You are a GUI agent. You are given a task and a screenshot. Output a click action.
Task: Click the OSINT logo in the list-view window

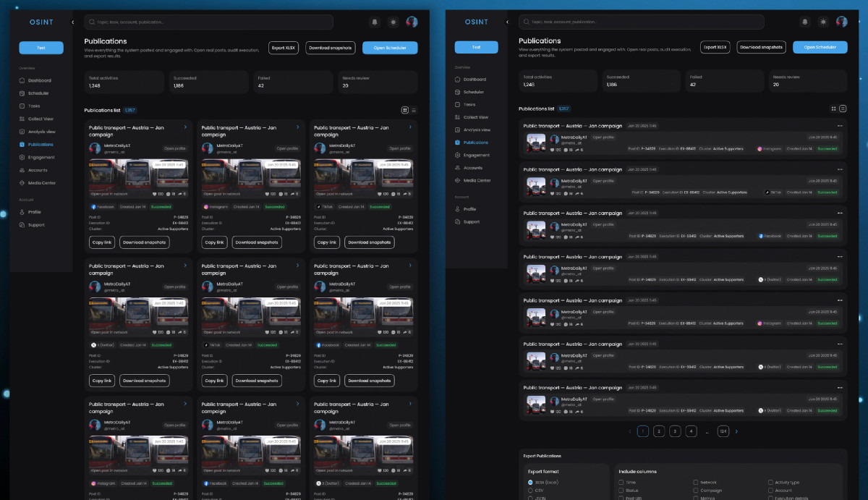pyautogui.click(x=477, y=22)
